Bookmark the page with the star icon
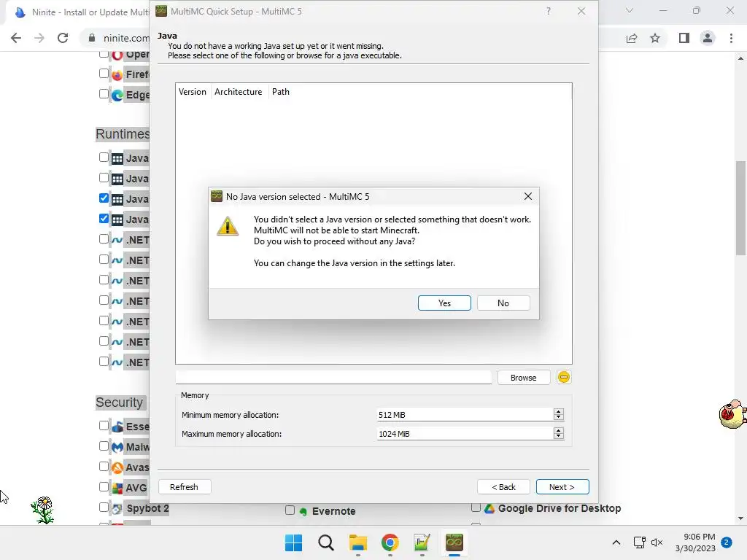Screen dimensions: 747x560 [655, 38]
